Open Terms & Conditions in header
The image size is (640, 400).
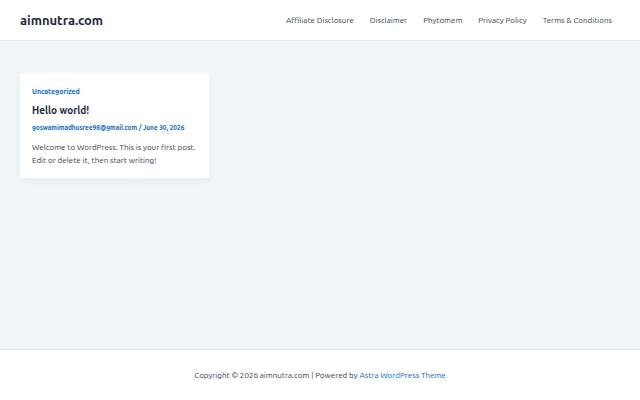pos(577,20)
